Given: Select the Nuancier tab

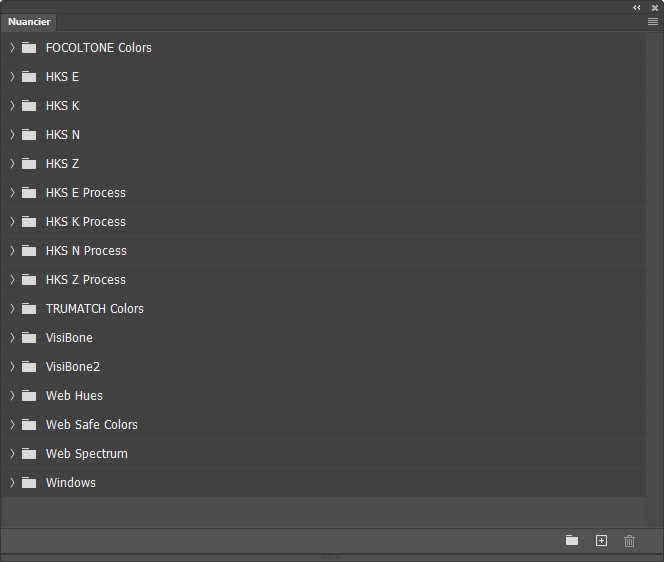Looking at the screenshot, I should [29, 22].
